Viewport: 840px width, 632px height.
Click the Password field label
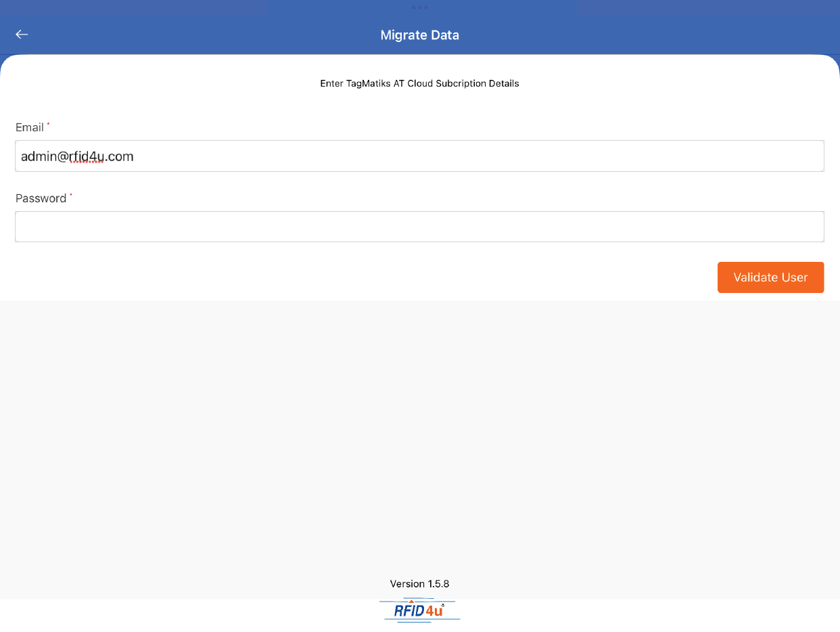(x=41, y=198)
